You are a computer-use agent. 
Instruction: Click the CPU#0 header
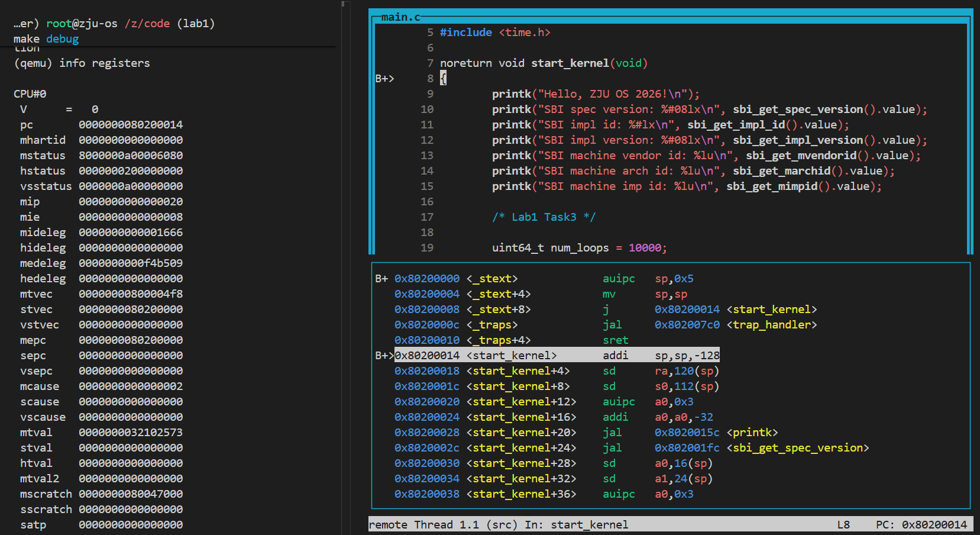click(x=30, y=94)
